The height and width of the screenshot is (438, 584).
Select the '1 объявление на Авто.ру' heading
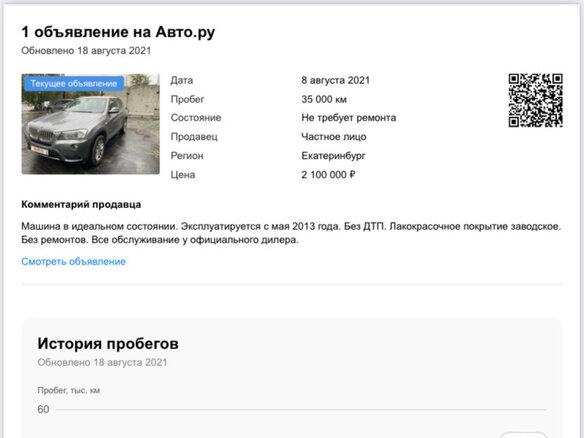tap(118, 32)
